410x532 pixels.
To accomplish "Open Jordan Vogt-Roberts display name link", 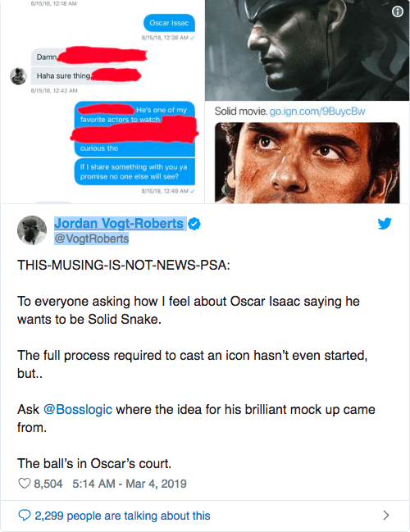I will pyautogui.click(x=119, y=223).
